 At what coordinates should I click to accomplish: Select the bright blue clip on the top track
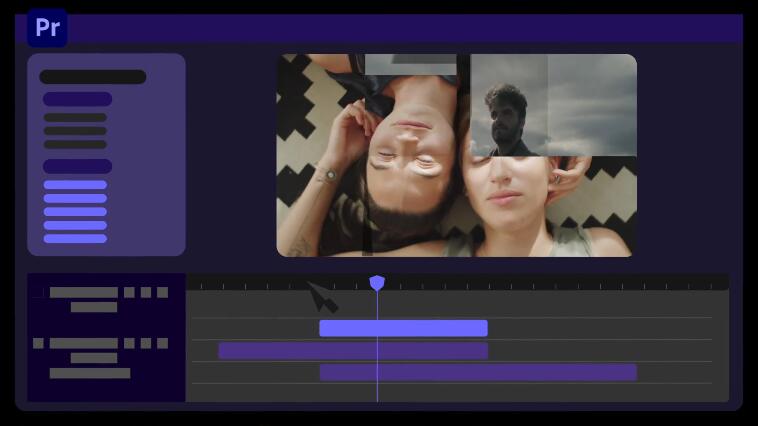coord(403,328)
